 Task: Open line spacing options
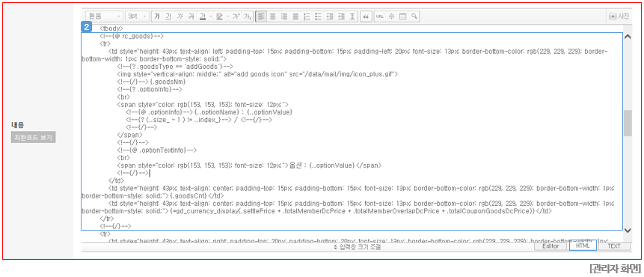352,16
